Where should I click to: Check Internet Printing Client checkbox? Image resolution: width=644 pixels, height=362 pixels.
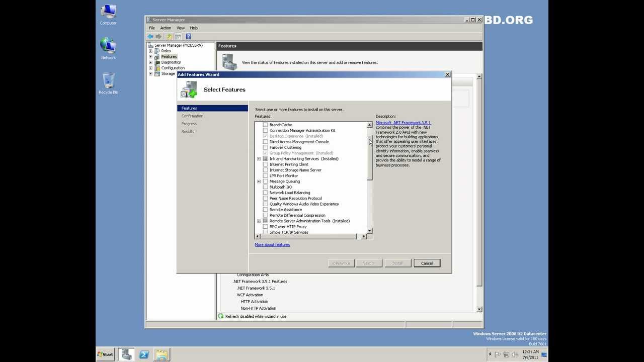[265, 164]
